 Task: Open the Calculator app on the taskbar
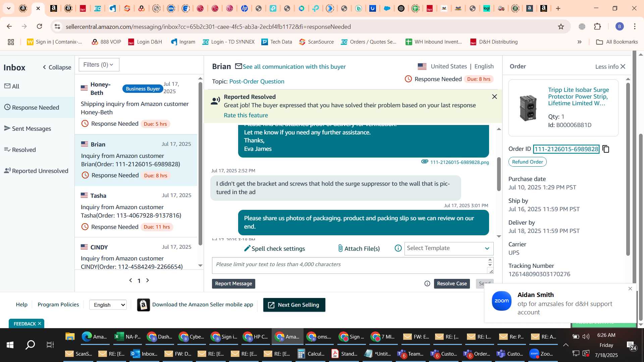click(311, 354)
